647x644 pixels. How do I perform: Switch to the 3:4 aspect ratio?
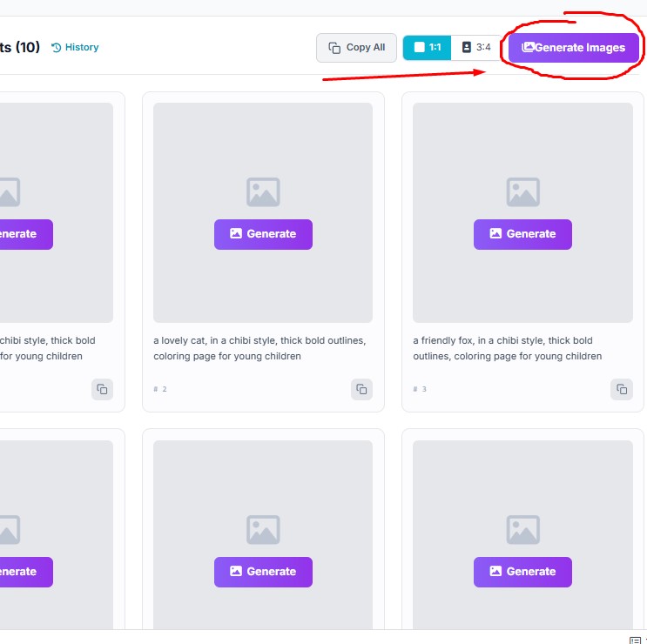[x=476, y=48]
